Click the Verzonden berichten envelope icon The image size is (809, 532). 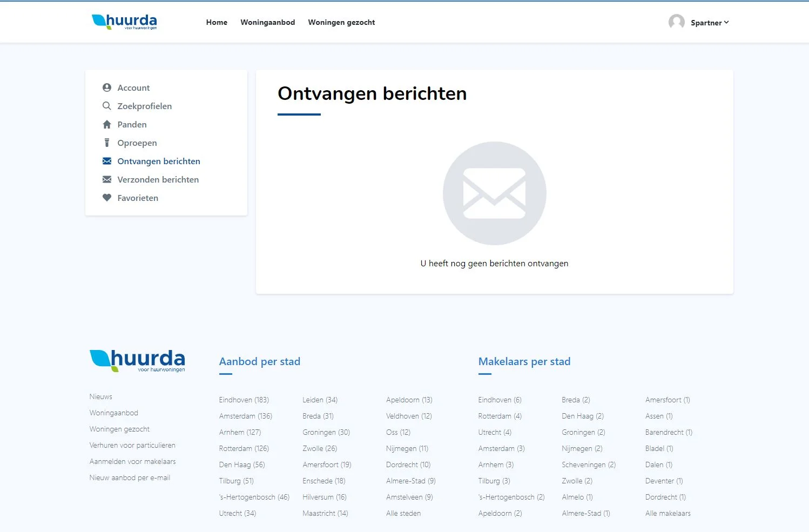(x=107, y=179)
